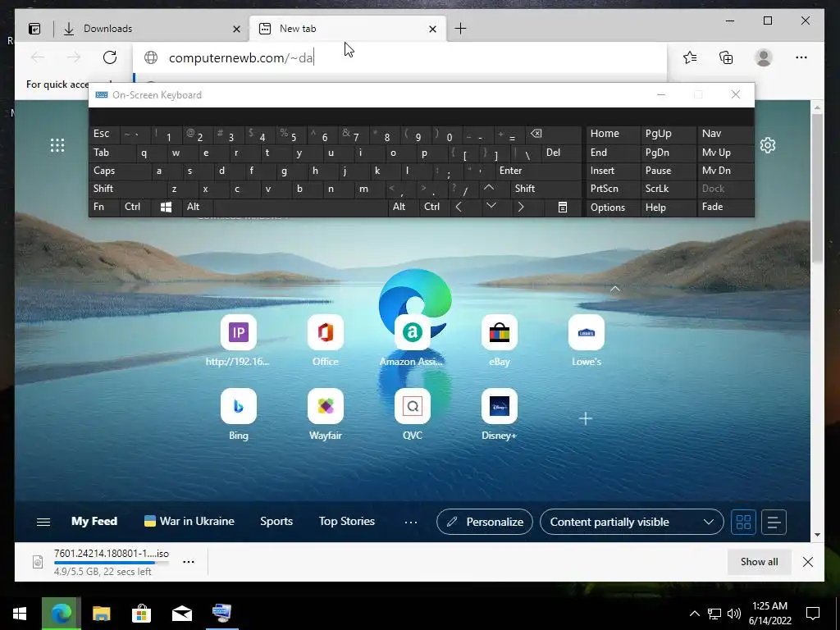
Task: Close the downloads bar
Action: coord(808,562)
